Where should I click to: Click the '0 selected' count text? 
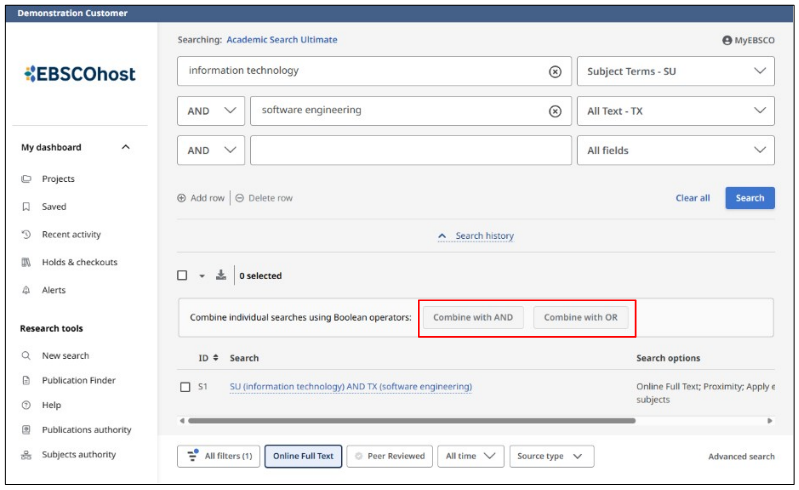coord(260,276)
